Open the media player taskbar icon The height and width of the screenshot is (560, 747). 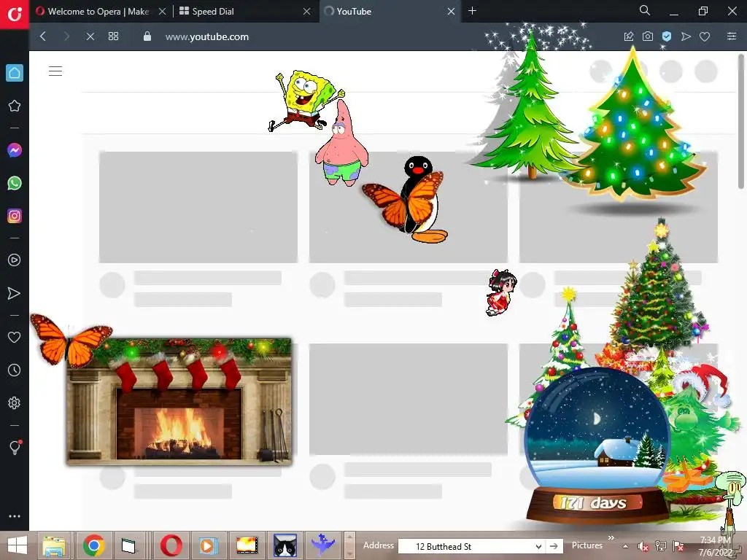click(208, 545)
